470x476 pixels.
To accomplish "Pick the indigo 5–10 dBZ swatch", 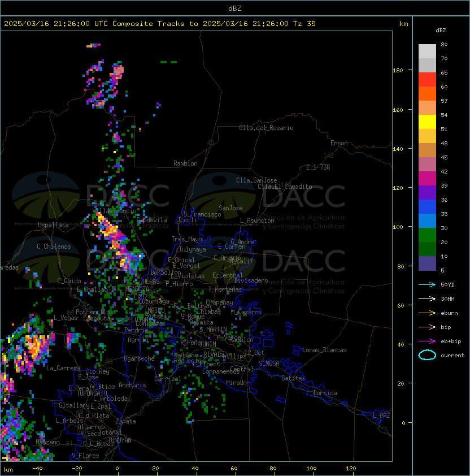I will pos(427,263).
